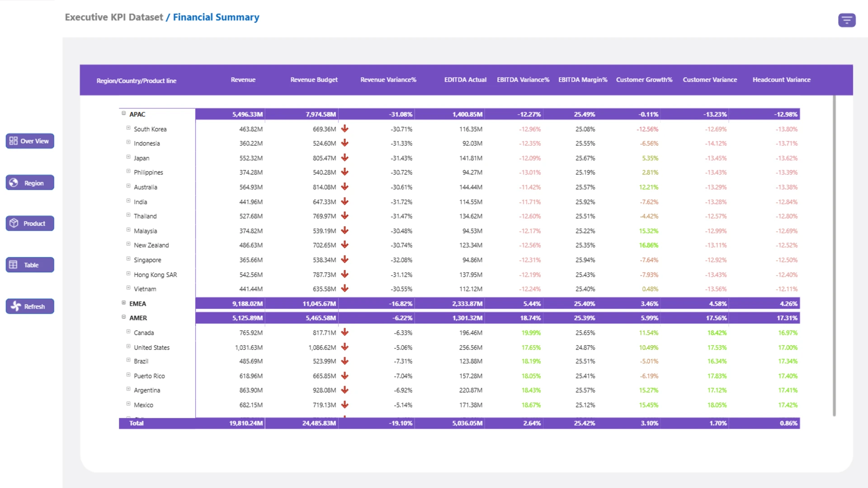The image size is (868, 488).
Task: Click the red down arrow in the South Korea row
Action: (344, 129)
